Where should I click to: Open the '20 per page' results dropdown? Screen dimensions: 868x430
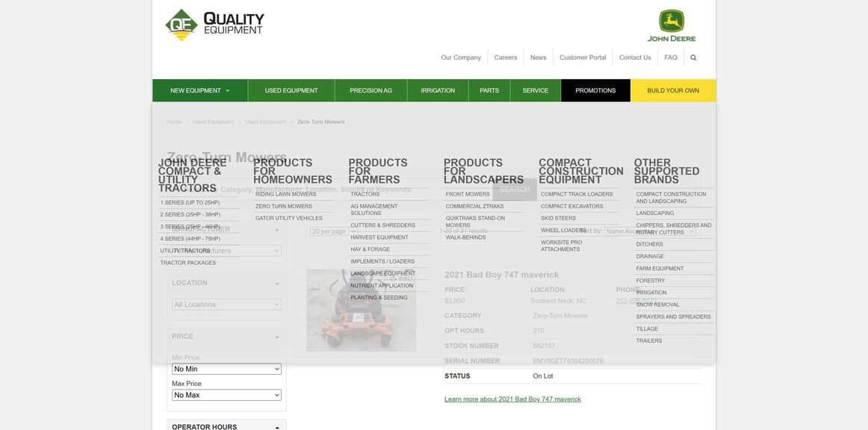pos(332,228)
